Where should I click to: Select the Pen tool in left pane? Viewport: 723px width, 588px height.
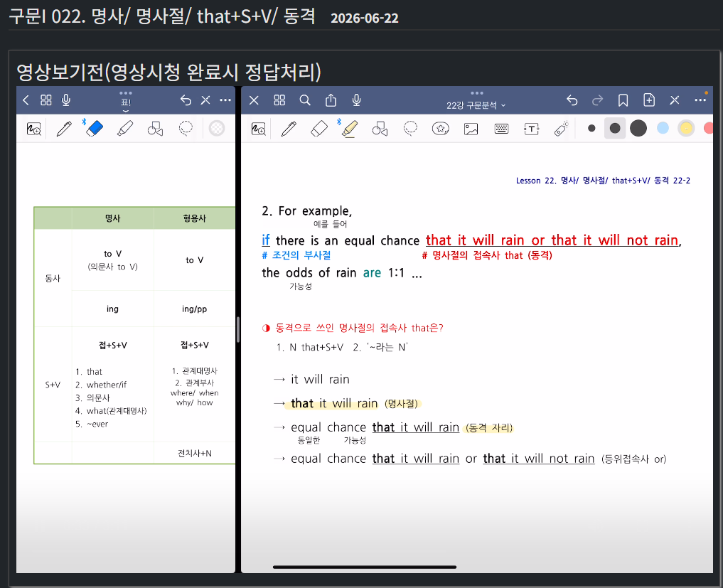(64, 129)
